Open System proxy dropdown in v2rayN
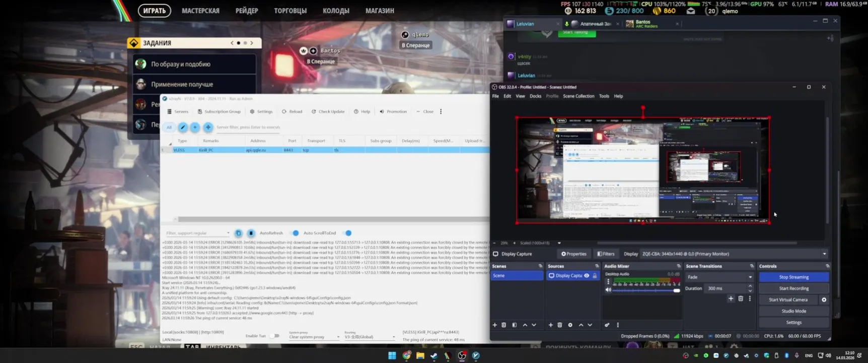Screen dimensions: 868x363 click(x=314, y=336)
